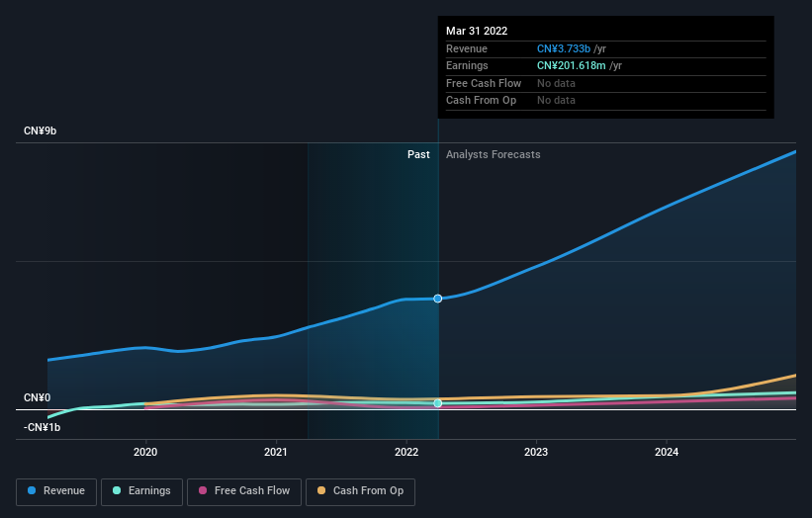Toggle the Cash From Op legend button

[360, 491]
